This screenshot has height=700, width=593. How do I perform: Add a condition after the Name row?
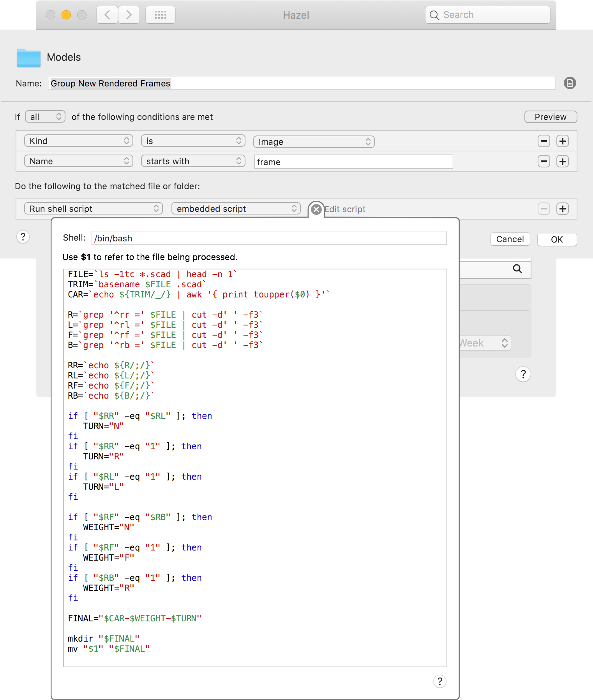(562, 161)
